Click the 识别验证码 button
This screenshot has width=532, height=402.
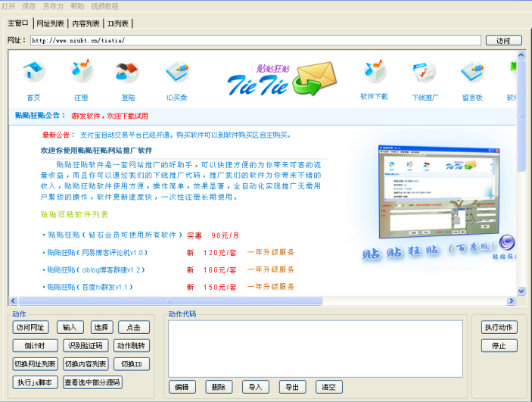(86, 346)
